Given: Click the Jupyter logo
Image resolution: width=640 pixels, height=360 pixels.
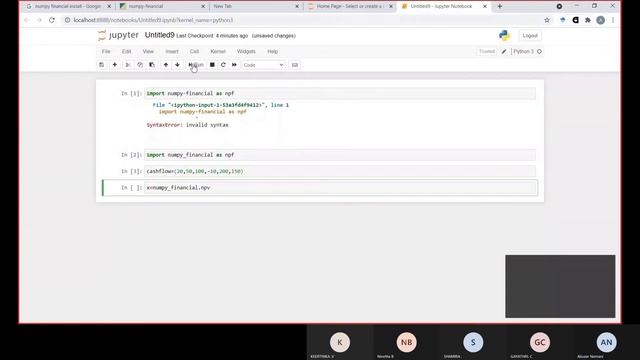Looking at the screenshot, I should tap(118, 36).
